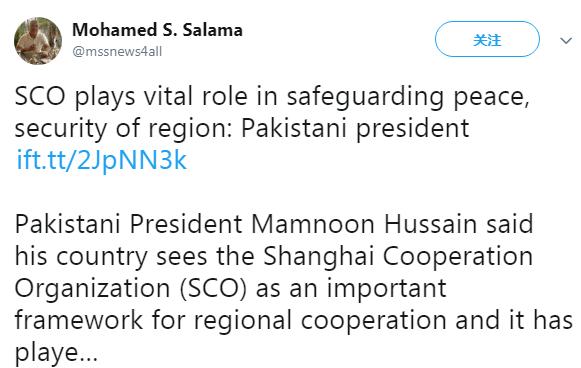This screenshot has width=581, height=368.
Task: Open Mohamed S. Salama's profile picture
Action: pos(38,40)
